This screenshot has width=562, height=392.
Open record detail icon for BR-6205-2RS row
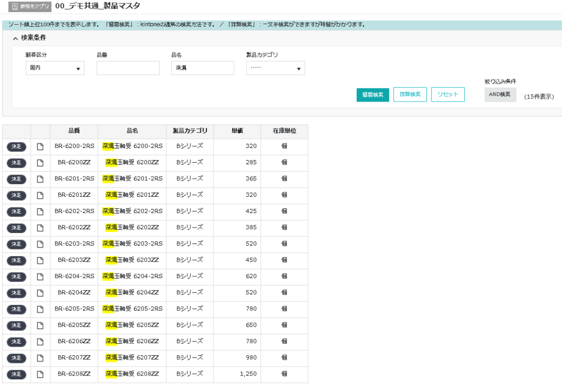pyautogui.click(x=40, y=309)
